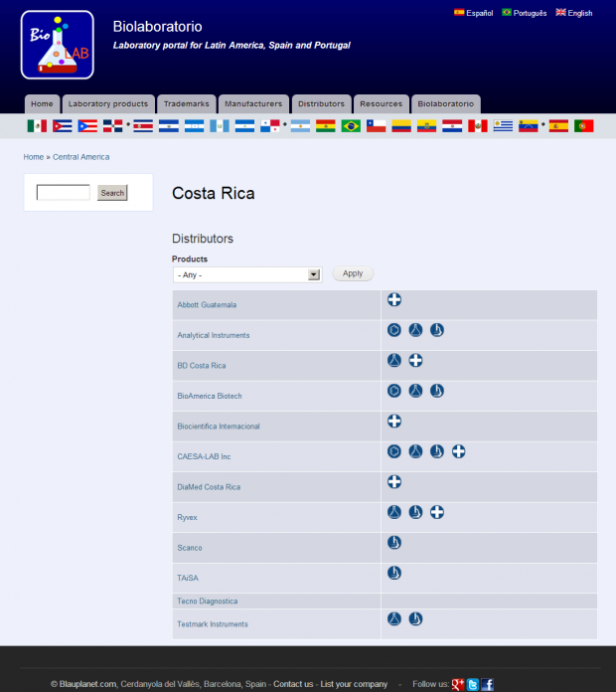Click the microscope icon in TAiSA row
The width and height of the screenshot is (616, 692).
tap(394, 573)
